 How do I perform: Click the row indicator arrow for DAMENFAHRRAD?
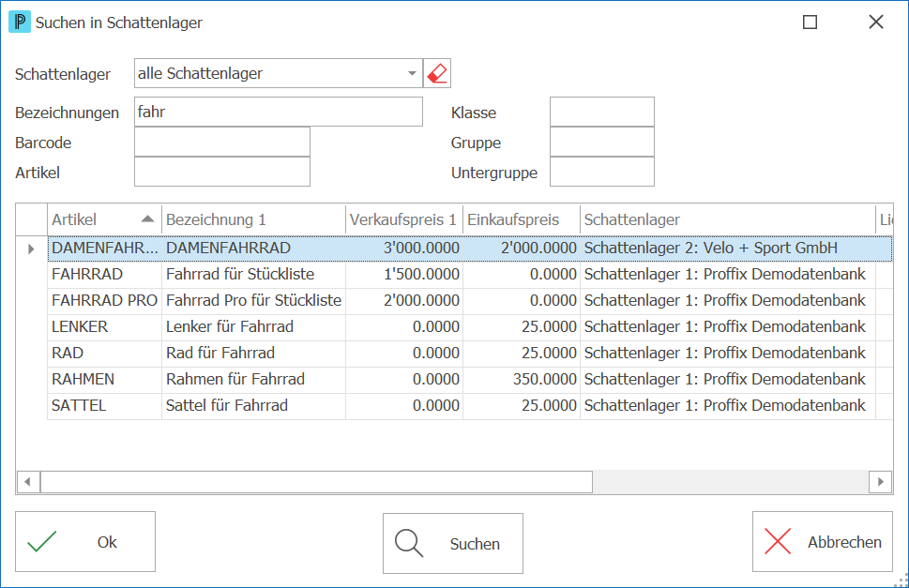(x=31, y=249)
